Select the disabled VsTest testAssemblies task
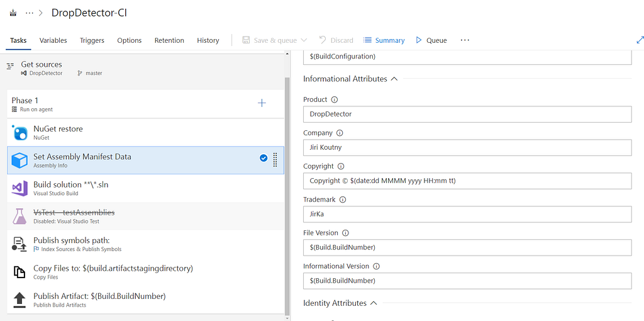Screen dimensions: 644x321 [145, 216]
